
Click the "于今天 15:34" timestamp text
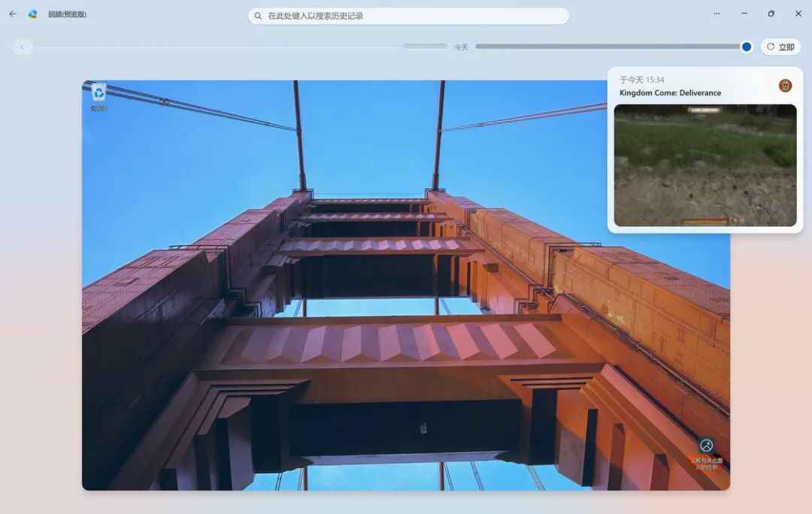tap(641, 80)
